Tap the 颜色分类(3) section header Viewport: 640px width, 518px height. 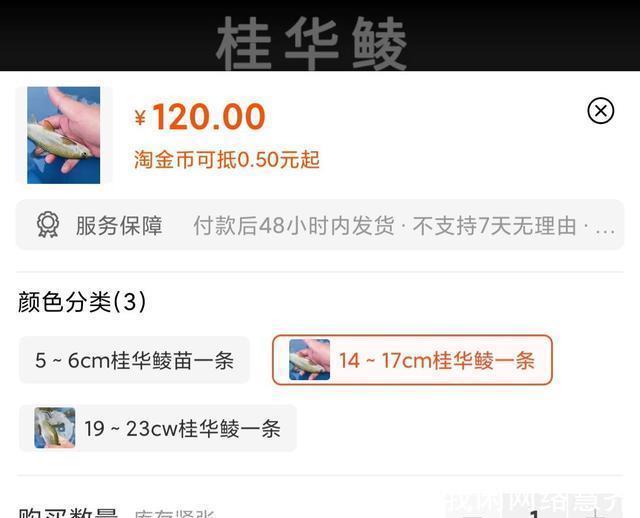coord(82,302)
